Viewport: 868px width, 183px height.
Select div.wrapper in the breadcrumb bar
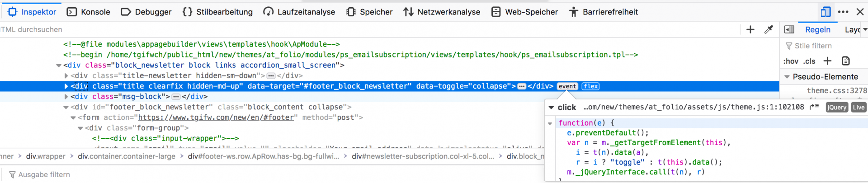tap(46, 156)
